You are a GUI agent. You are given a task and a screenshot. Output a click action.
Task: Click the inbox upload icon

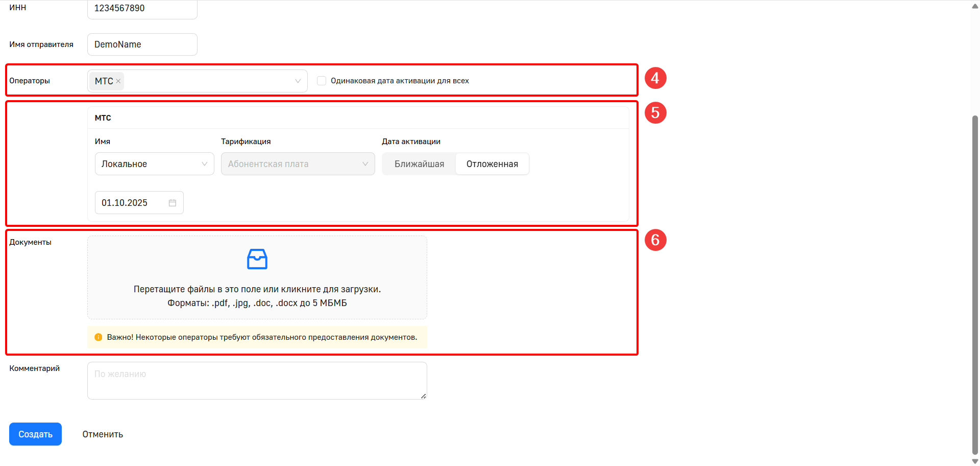pos(257,259)
